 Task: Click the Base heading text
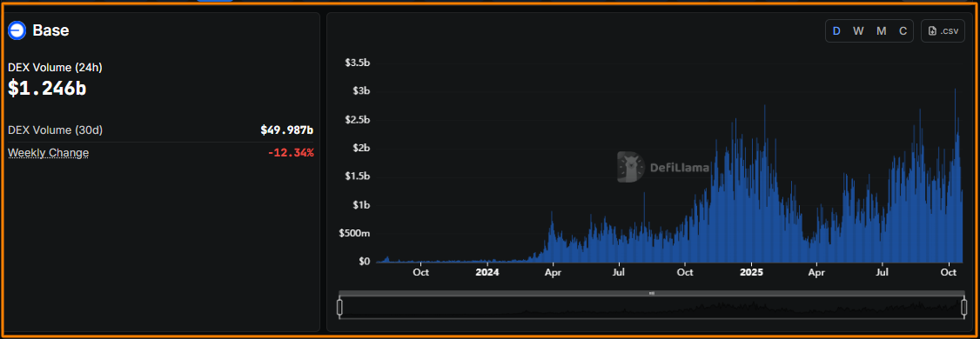(x=50, y=30)
